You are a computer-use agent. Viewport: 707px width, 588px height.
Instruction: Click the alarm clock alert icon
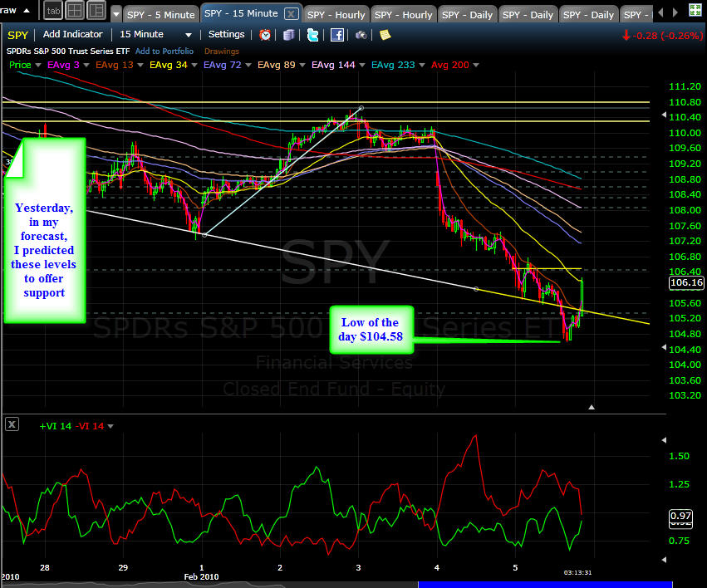(265, 35)
